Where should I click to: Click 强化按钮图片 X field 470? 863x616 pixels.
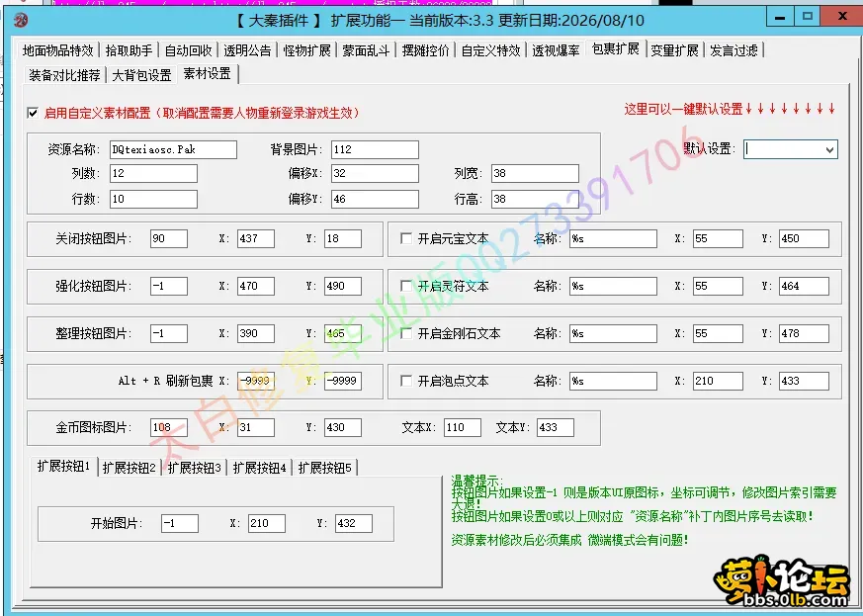click(256, 286)
